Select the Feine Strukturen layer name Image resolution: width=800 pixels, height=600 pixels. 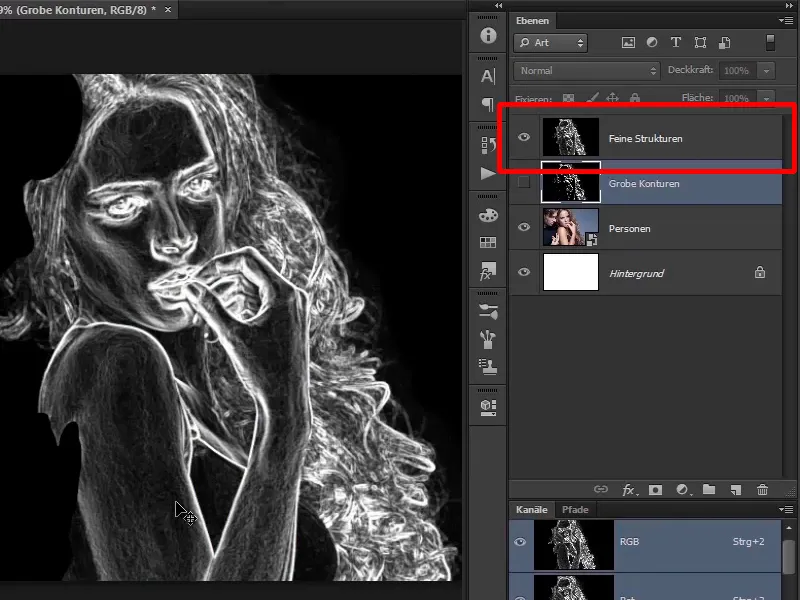coord(645,138)
